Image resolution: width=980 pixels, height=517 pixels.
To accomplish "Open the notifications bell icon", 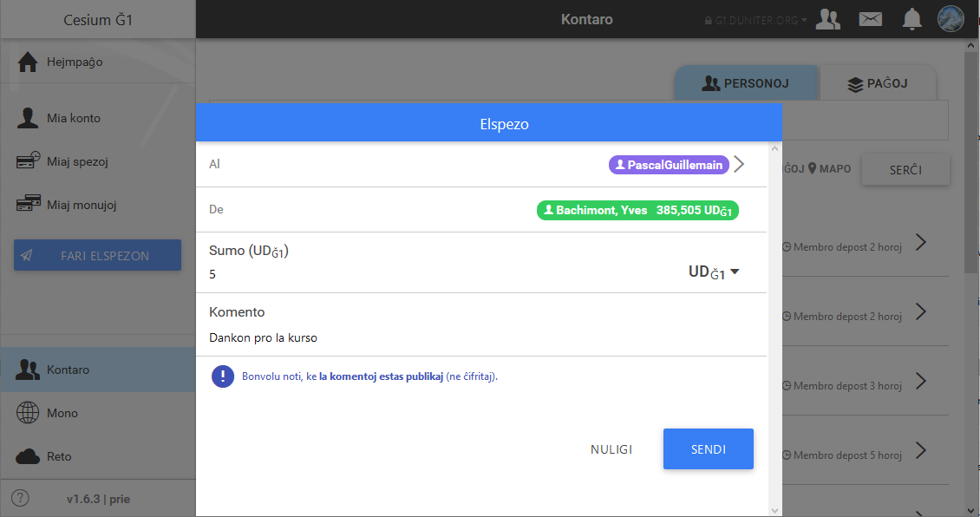I will [x=911, y=19].
